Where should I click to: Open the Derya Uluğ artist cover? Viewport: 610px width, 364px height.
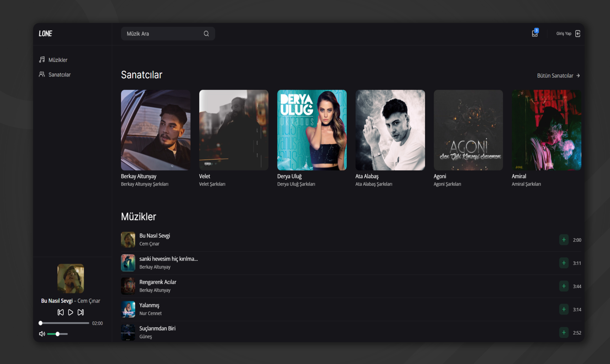[x=312, y=130]
